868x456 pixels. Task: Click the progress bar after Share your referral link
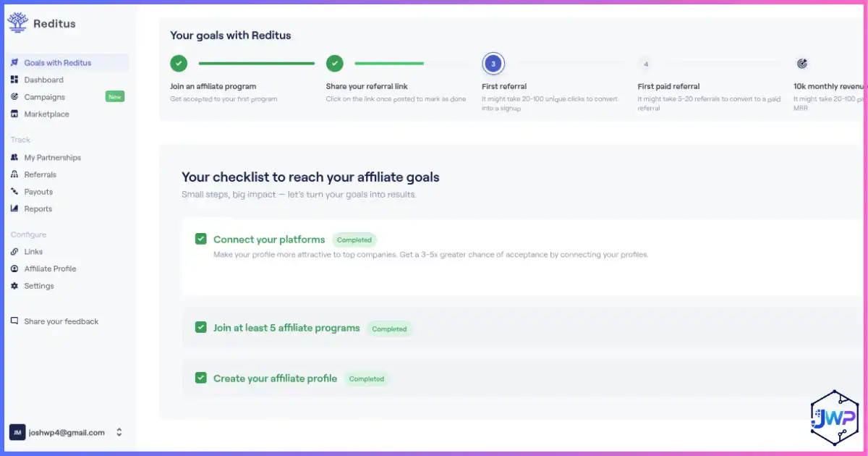coord(389,64)
